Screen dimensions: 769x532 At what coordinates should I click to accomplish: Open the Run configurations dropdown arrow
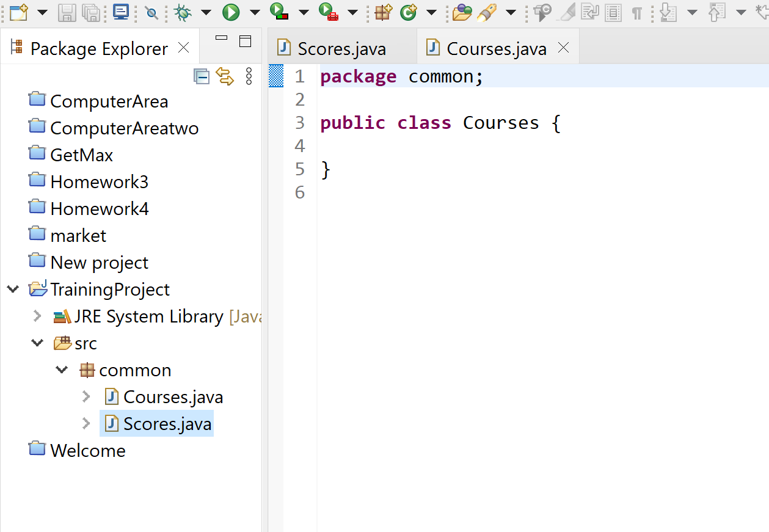click(255, 12)
